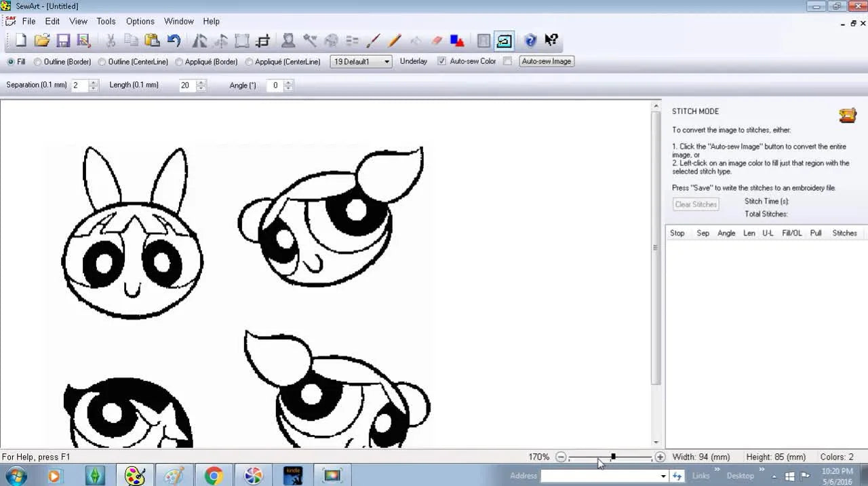The image size is (868, 486).
Task: Decrease the Angle value stepper
Action: [288, 88]
